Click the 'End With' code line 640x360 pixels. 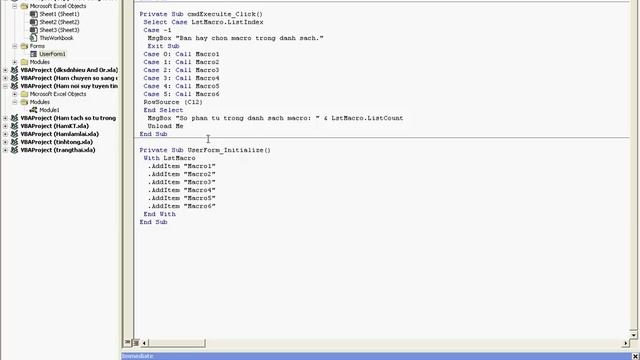tap(160, 214)
